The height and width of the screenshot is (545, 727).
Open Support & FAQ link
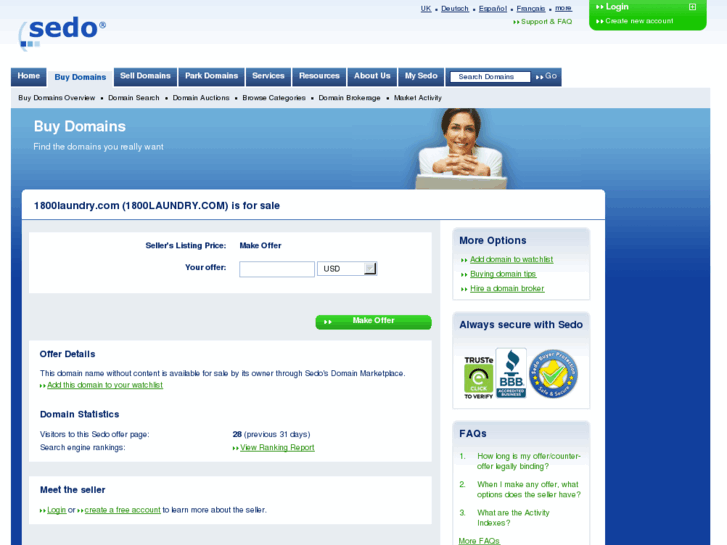[542, 22]
